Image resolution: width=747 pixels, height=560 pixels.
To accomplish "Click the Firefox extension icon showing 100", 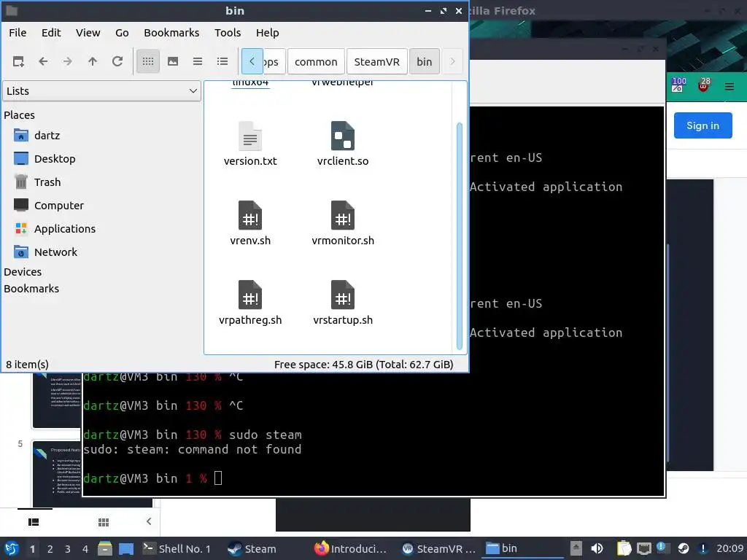I will point(678,85).
